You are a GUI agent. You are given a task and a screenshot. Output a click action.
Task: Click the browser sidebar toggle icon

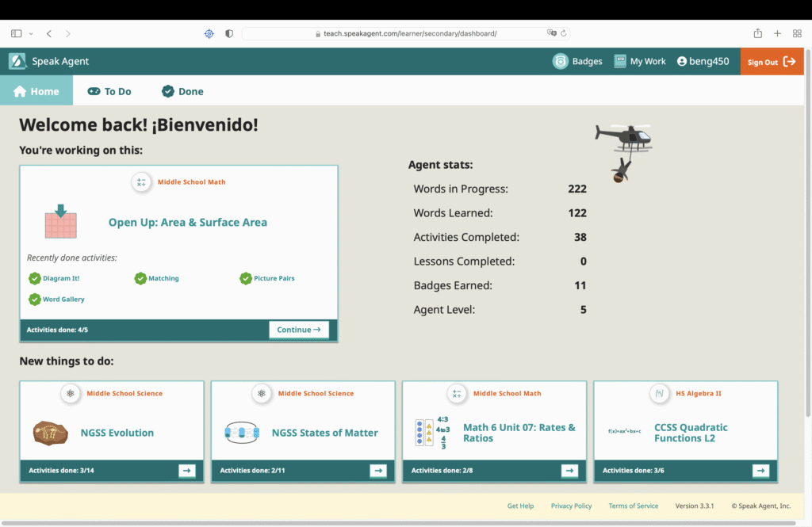[17, 33]
